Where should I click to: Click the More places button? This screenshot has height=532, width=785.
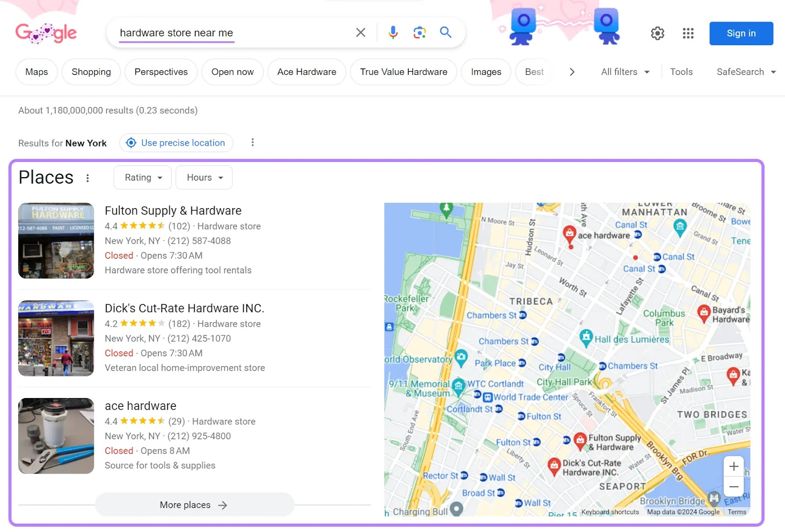tap(194, 505)
